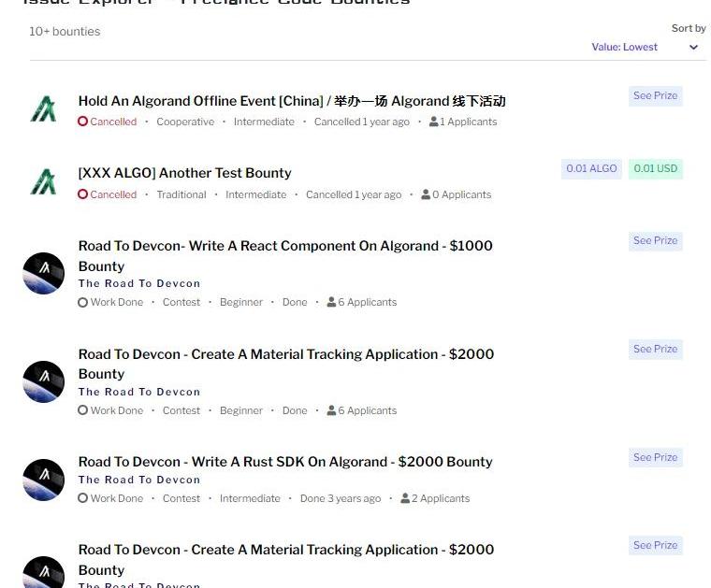Open The Road To Devcon link under Rust SDK

point(139,480)
